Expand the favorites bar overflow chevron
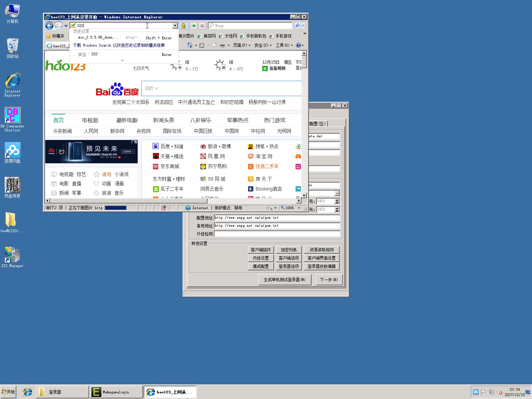The width and height of the screenshot is (532, 399). point(305,34)
